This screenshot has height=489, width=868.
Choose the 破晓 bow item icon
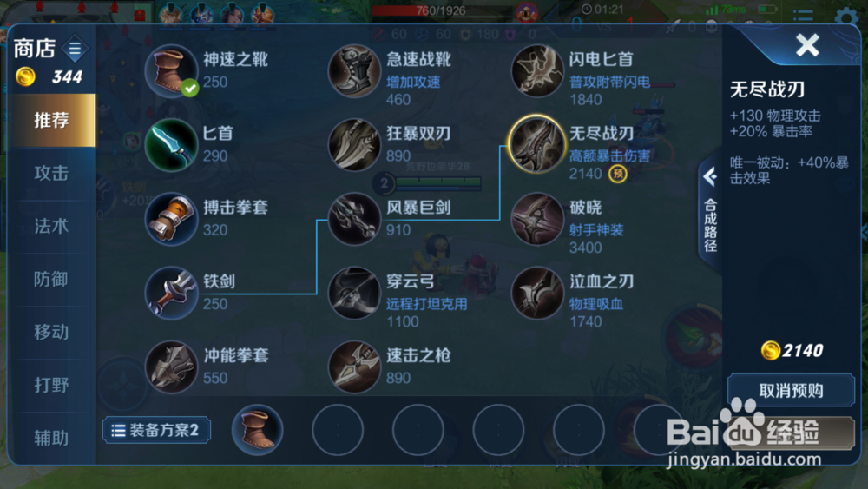[537, 219]
